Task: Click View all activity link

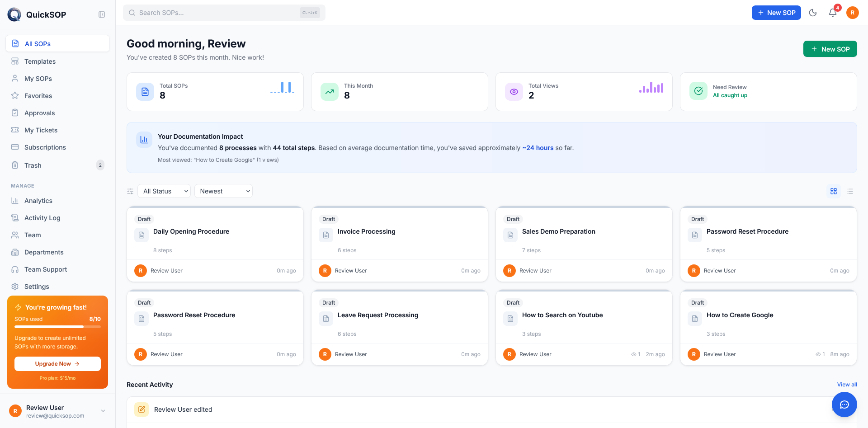Action: click(x=847, y=385)
